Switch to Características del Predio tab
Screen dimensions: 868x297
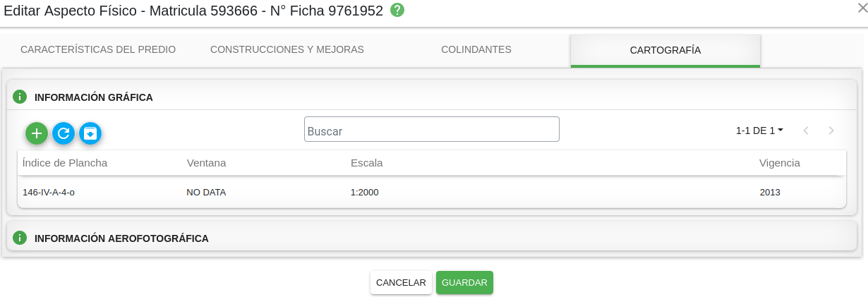point(98,50)
